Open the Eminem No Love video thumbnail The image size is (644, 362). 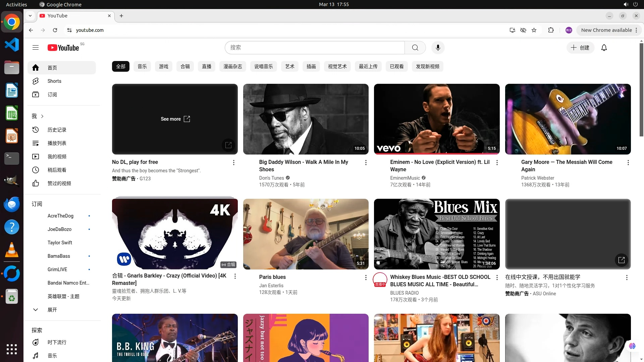point(436,119)
